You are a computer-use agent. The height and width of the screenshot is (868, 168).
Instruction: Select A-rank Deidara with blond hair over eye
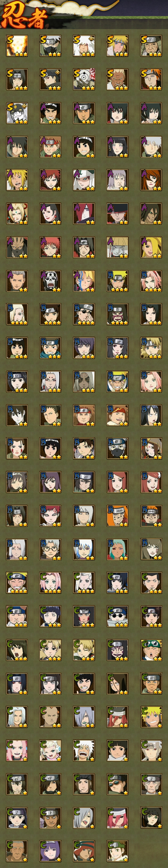(151, 247)
